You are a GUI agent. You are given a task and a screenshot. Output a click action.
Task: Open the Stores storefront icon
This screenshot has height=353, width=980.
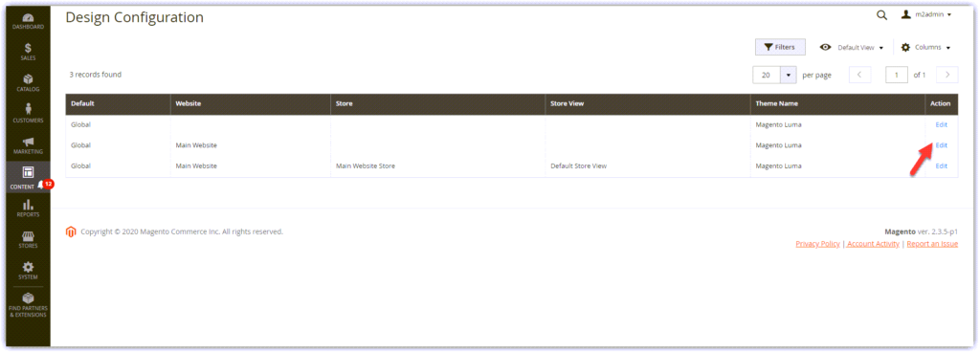click(28, 236)
